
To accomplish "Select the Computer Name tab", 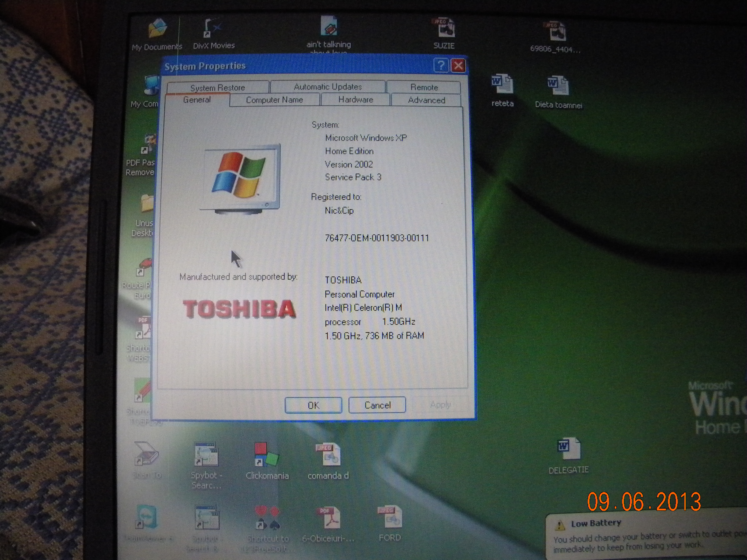I will pos(274,100).
